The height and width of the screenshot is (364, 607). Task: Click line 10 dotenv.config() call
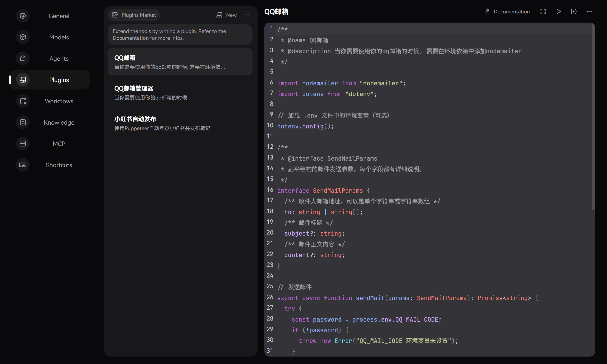coord(306,126)
